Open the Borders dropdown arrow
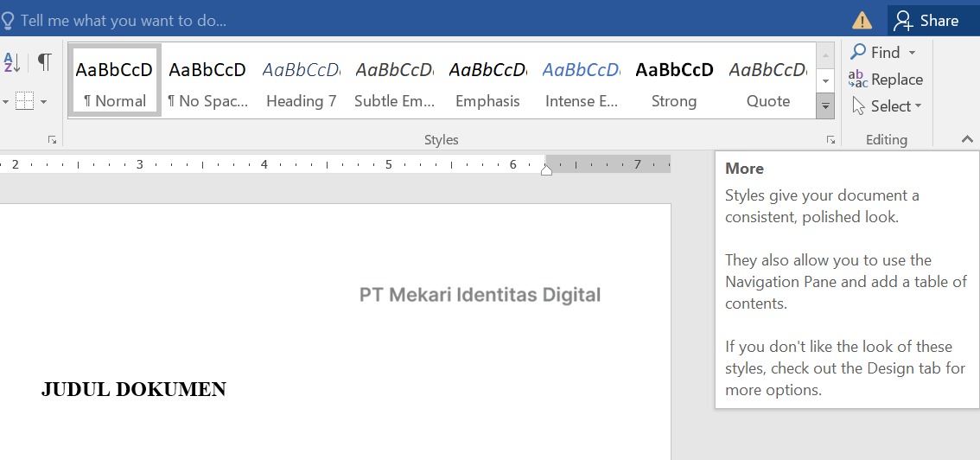 44,102
